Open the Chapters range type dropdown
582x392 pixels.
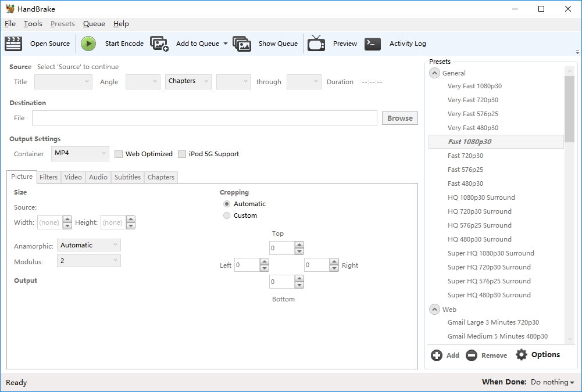[188, 82]
